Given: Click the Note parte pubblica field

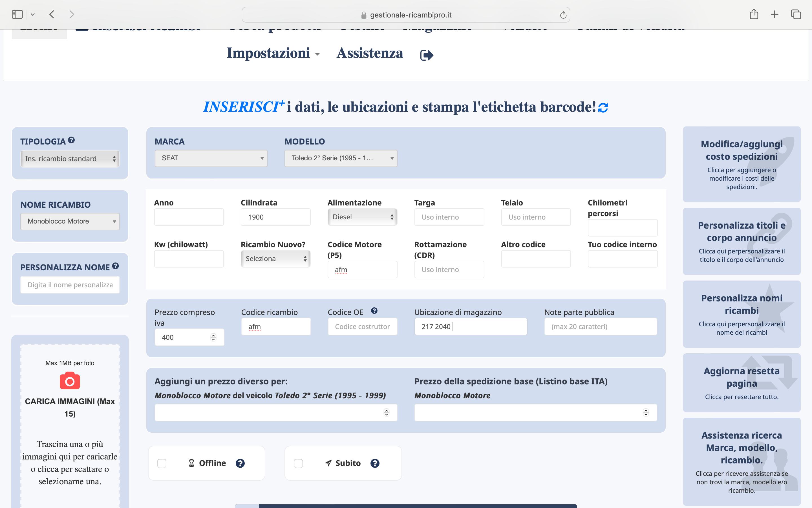Looking at the screenshot, I should tap(601, 327).
